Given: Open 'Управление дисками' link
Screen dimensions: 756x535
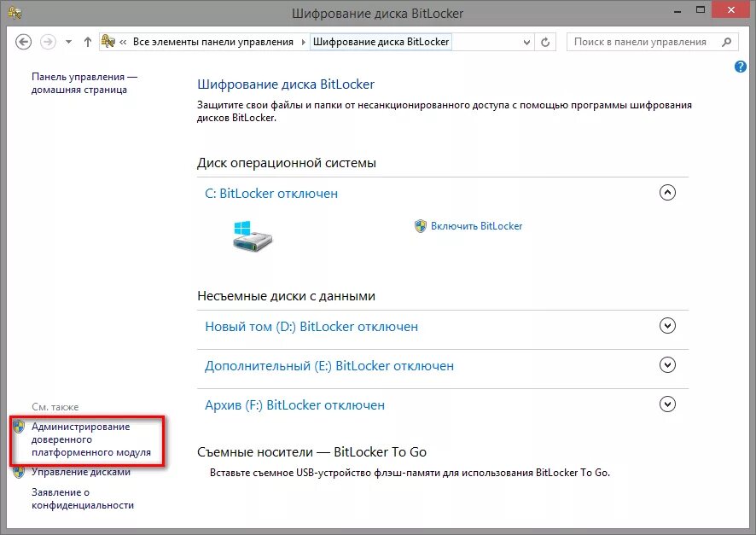Looking at the screenshot, I should click(81, 472).
